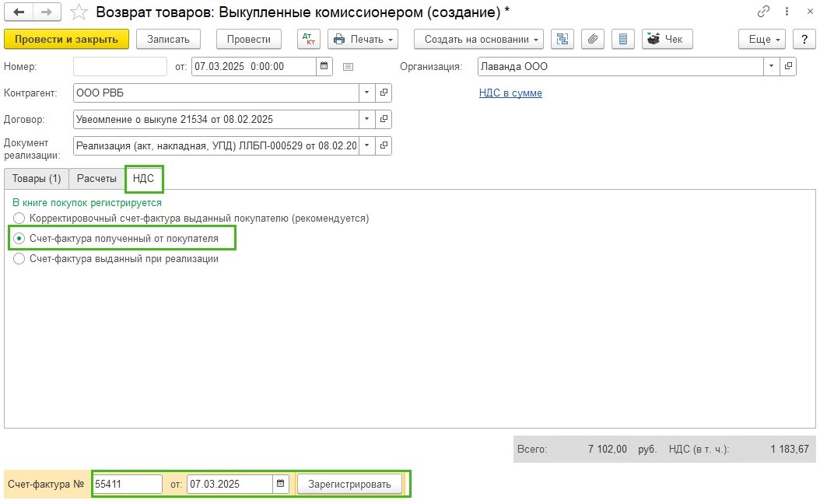Image resolution: width=820 pixels, height=504 pixels.
Task: Expand the Договор dropdown arrow
Action: pyautogui.click(x=366, y=119)
